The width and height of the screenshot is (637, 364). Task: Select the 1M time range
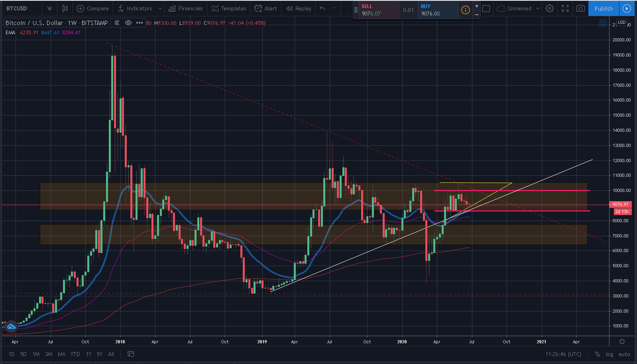36,354
